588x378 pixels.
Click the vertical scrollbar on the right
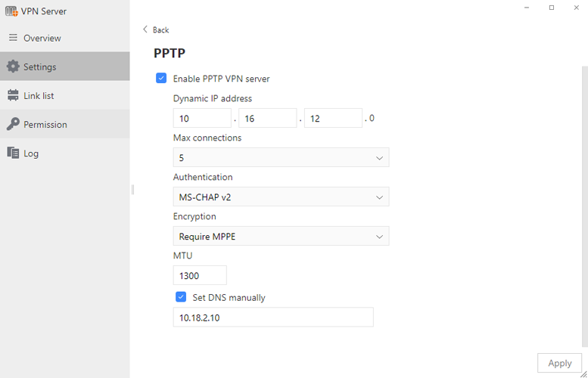pyautogui.click(x=585, y=207)
